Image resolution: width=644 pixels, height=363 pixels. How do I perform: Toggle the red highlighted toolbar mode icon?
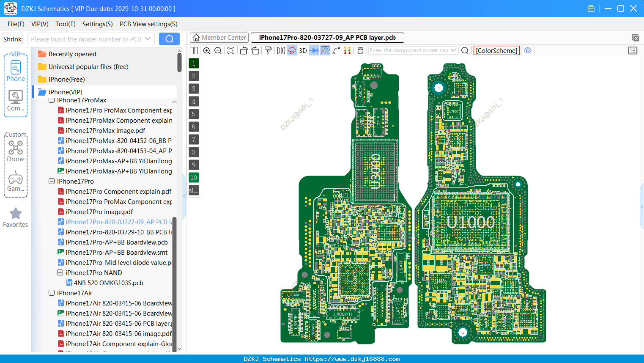click(x=292, y=51)
